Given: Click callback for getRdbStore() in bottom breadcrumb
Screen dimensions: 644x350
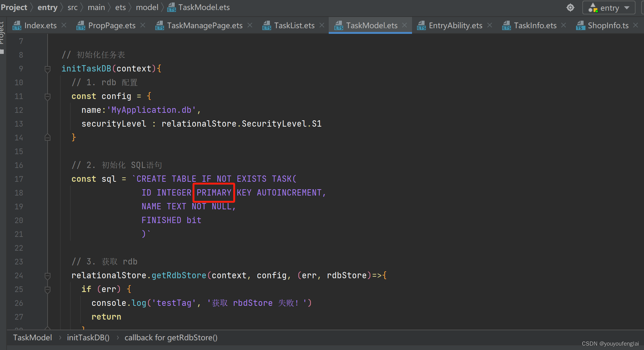Looking at the screenshot, I should pyautogui.click(x=171, y=337).
